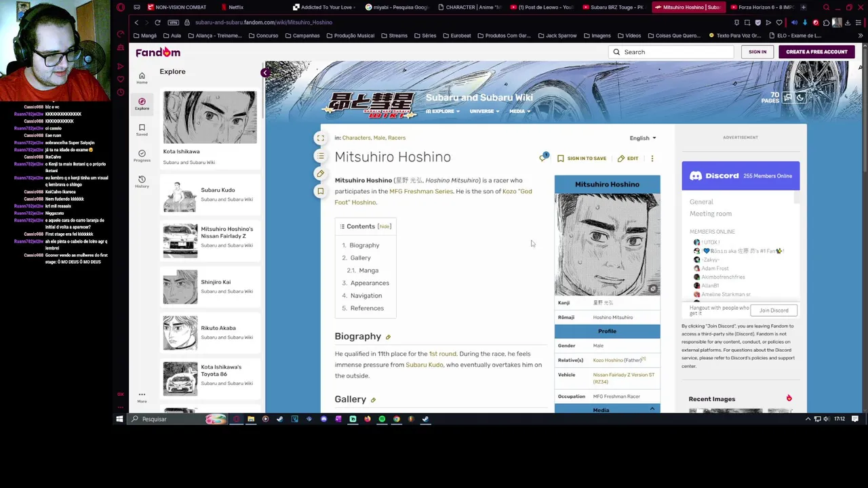The width and height of the screenshot is (868, 488).
Task: Open the Saved bookmark icon in sidebar
Action: tap(142, 129)
